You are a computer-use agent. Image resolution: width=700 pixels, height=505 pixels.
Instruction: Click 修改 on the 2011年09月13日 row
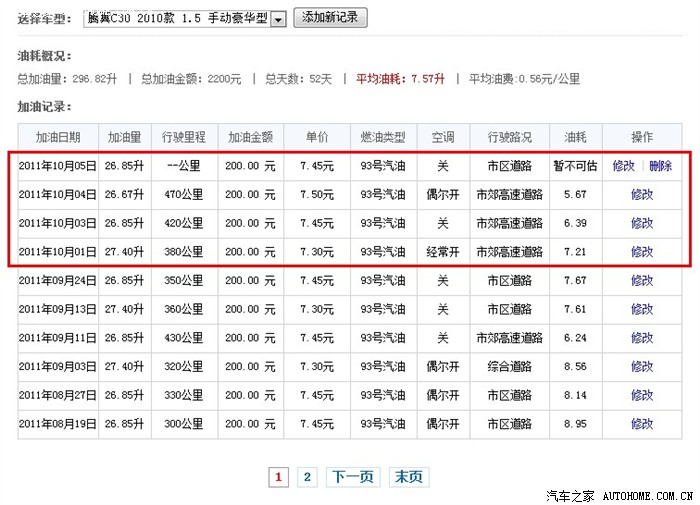coord(641,310)
